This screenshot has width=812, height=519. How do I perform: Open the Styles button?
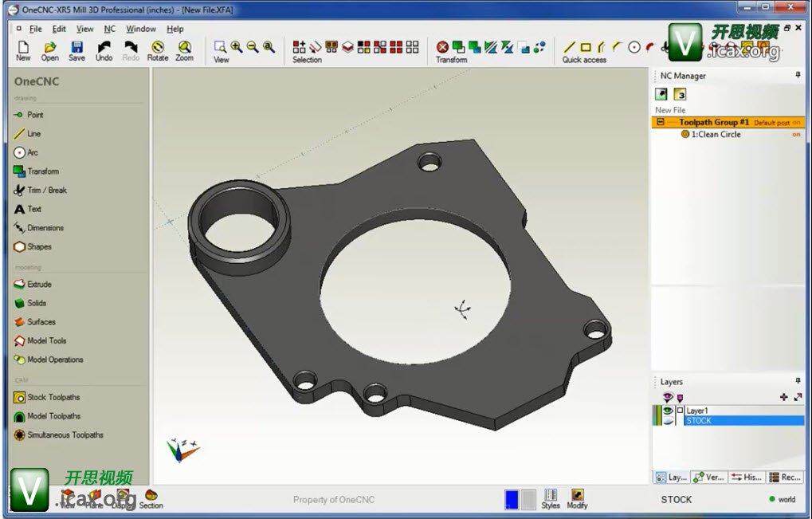click(551, 499)
